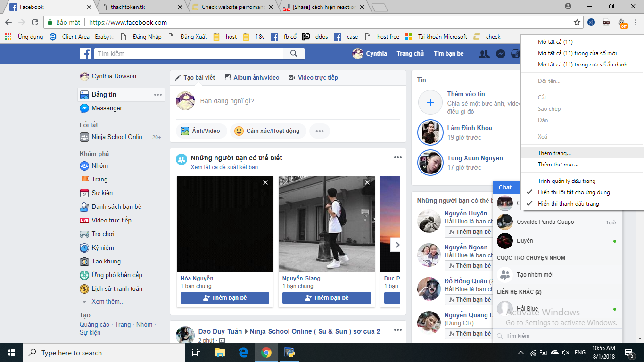The image size is (644, 362).
Task: Open chat with Duyên in the chat list
Action: [x=558, y=241]
